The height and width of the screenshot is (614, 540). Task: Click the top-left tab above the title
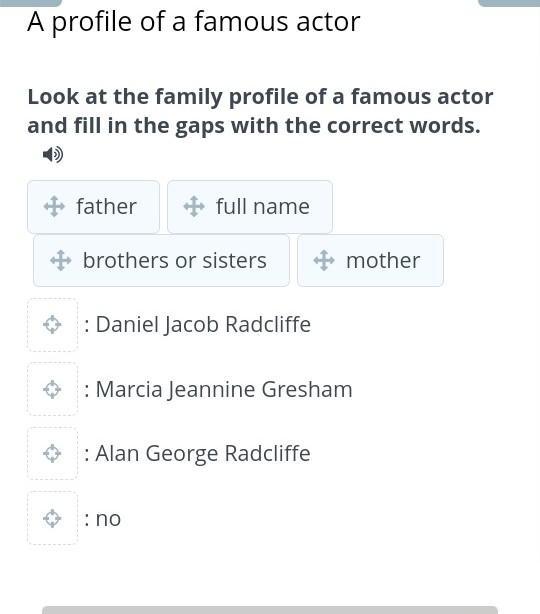(x=31, y=3)
